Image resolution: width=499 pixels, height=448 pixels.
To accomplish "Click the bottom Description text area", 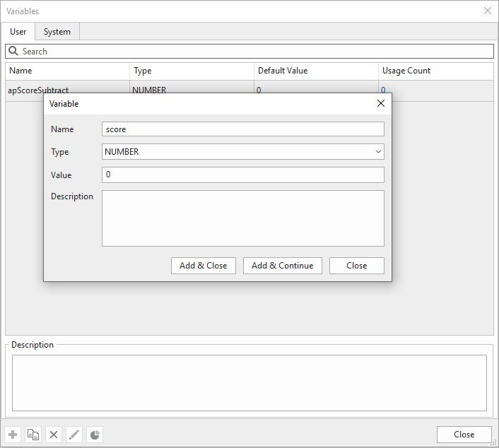I will [x=249, y=383].
